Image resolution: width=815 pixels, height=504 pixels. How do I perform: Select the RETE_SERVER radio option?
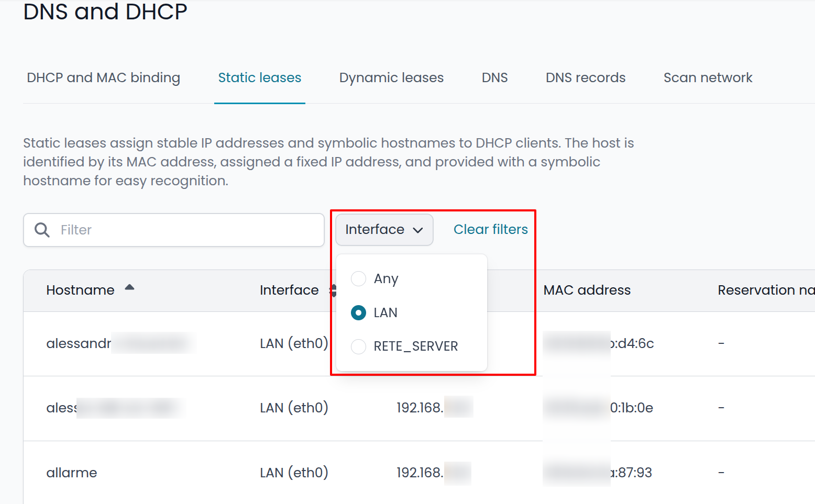point(358,346)
